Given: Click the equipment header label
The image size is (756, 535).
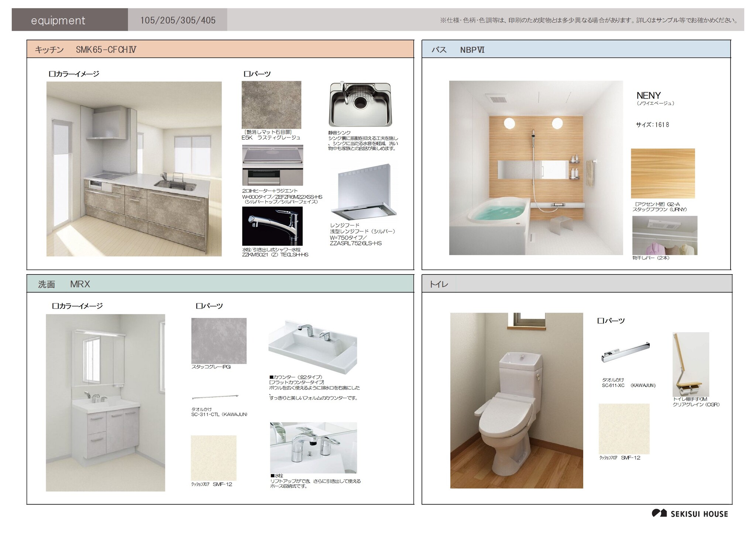Looking at the screenshot, I should 58,20.
